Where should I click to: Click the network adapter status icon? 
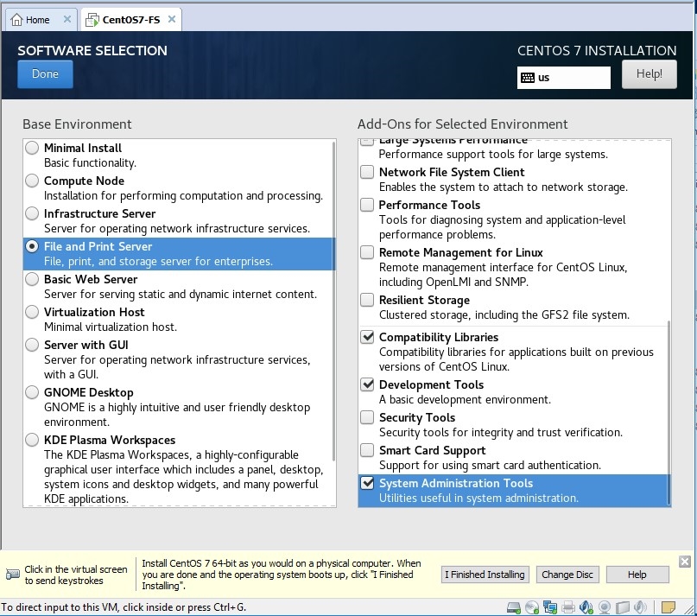click(x=550, y=607)
